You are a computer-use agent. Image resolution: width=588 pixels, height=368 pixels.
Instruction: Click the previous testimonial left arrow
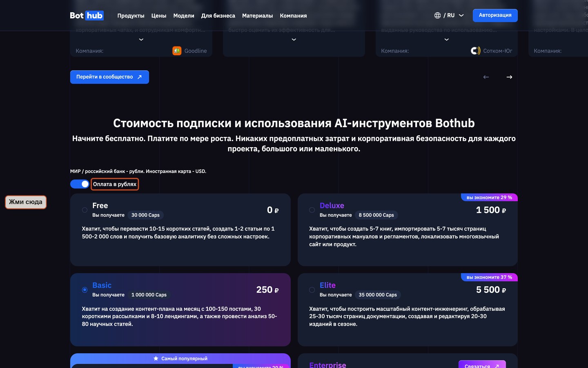pyautogui.click(x=486, y=77)
